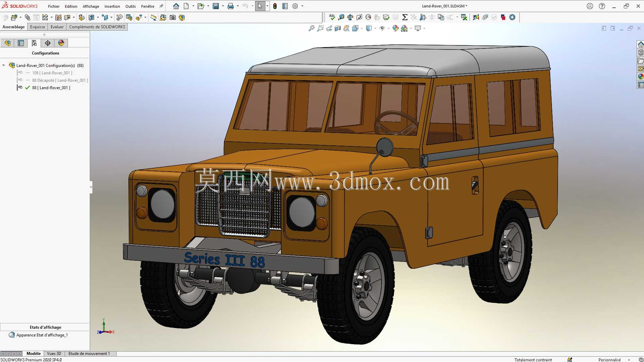Screen dimensions: 644x362
Task: Switch to the Evaluer tab
Action: pos(57,27)
